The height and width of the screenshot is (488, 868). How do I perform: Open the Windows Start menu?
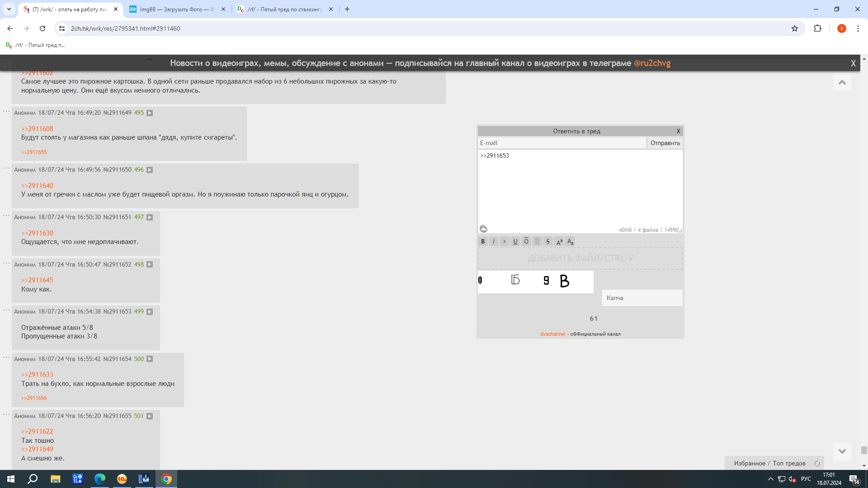click(x=11, y=479)
